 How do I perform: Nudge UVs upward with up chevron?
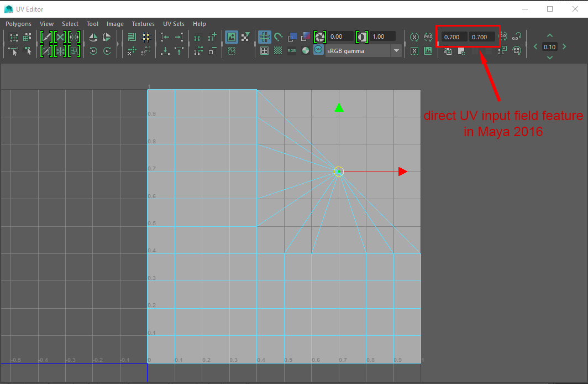click(x=550, y=35)
